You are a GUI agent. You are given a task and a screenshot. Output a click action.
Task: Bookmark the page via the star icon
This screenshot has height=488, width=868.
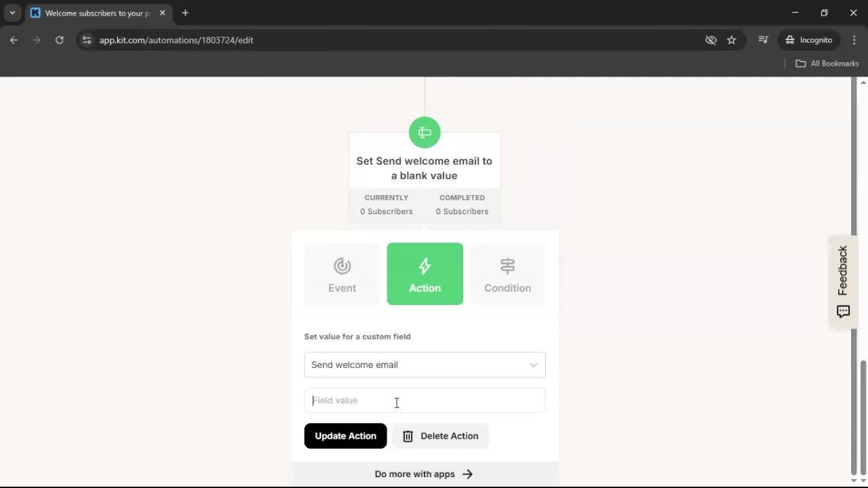click(x=732, y=40)
